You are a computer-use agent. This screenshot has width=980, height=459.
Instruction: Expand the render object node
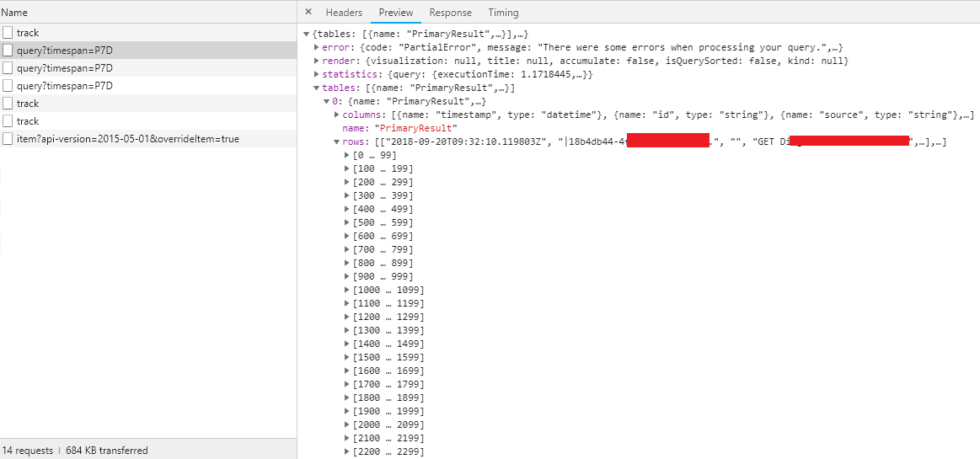pos(316,61)
